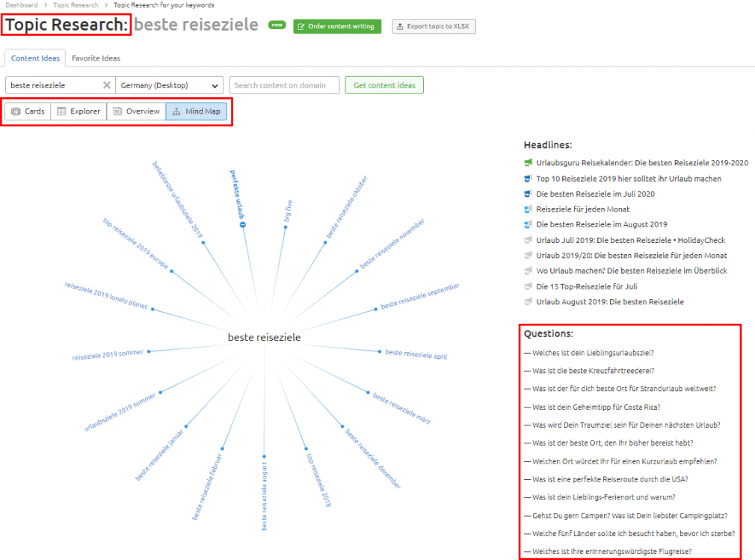Select the Explorer view
This screenshot has height=560, width=755.
[x=78, y=111]
